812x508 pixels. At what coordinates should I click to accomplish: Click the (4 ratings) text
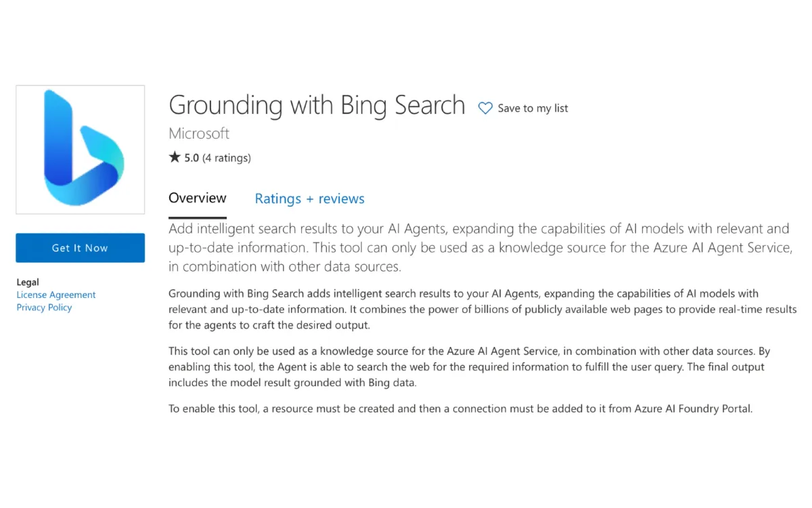(x=227, y=157)
